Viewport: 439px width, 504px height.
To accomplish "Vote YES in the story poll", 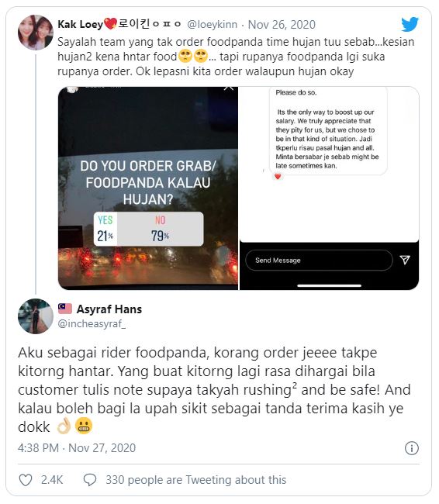I will click(x=105, y=230).
